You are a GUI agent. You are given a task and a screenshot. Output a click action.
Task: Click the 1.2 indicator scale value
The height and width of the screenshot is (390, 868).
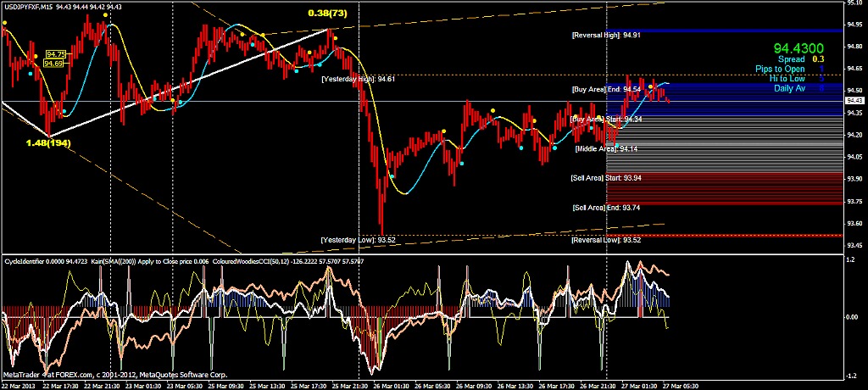click(850, 259)
